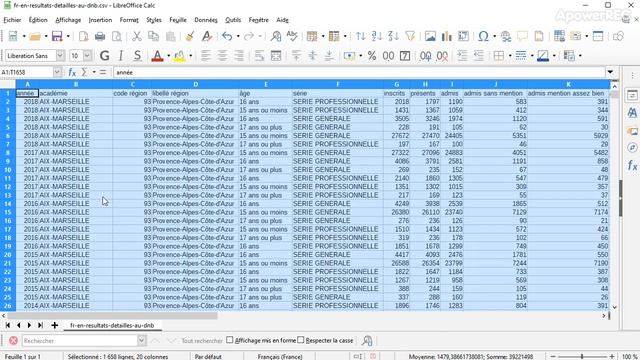Screen dimensions: 640x360
Task: Copy the selected cells
Action: (153, 37)
